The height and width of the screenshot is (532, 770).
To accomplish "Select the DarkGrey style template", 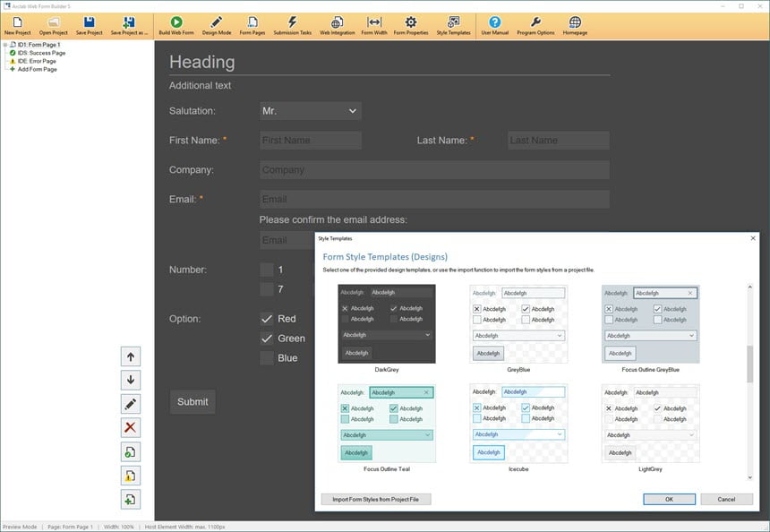I will [x=387, y=324].
